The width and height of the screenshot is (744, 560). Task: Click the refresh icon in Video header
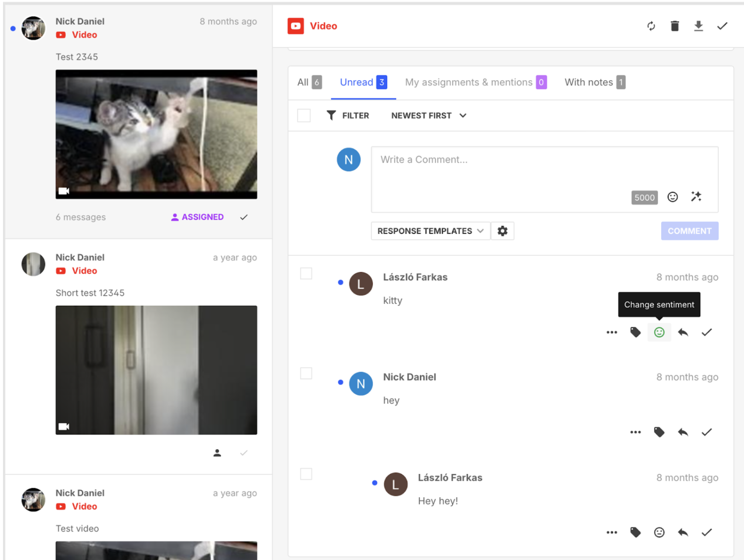point(651,26)
